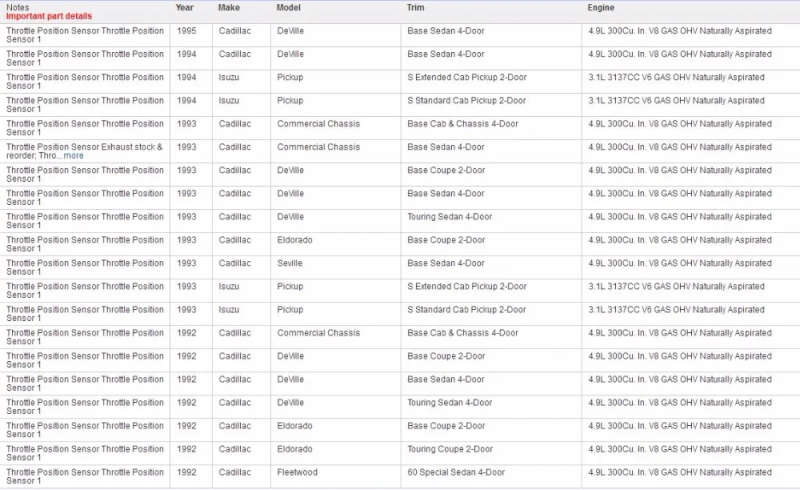
Task: Select 'S Standard Cab Pickup 2-Door' in 1994 Isuzu row
Action: click(x=466, y=101)
